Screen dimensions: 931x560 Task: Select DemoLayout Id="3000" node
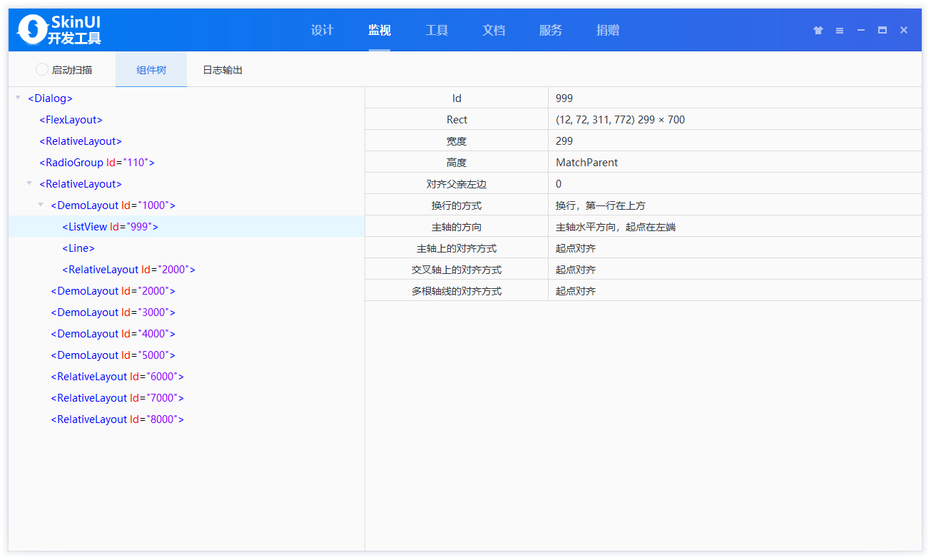[113, 312]
